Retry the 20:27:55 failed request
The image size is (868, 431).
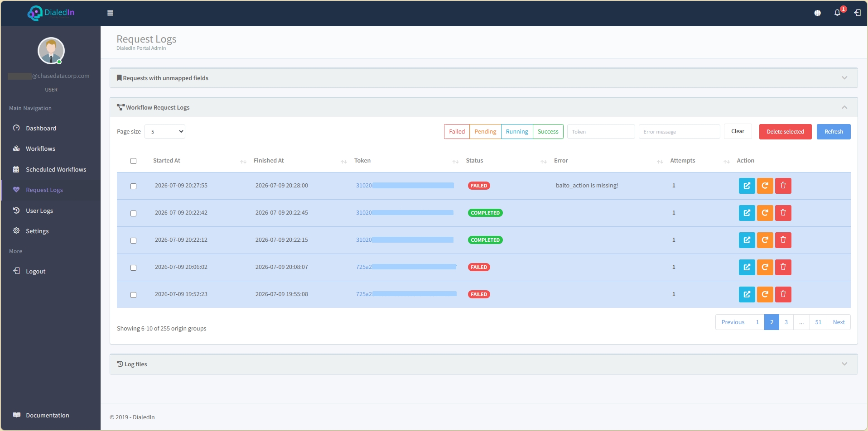(x=765, y=186)
